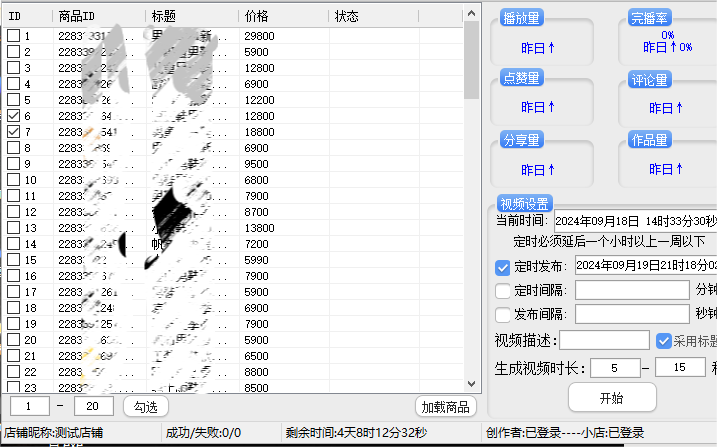Click the 定时间隔 minutes input field

632,290
